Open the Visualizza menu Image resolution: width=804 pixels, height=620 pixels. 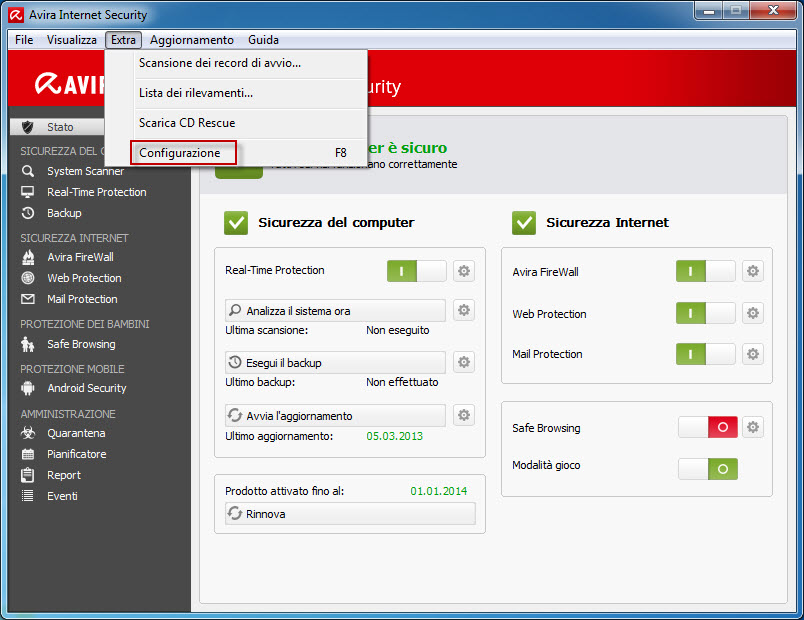pyautogui.click(x=72, y=40)
